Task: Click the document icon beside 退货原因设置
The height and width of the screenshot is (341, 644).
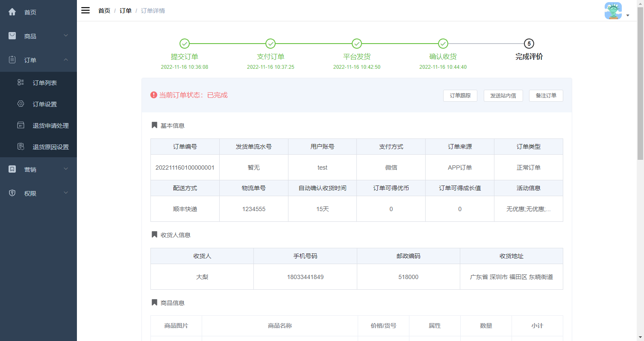Action: click(21, 147)
